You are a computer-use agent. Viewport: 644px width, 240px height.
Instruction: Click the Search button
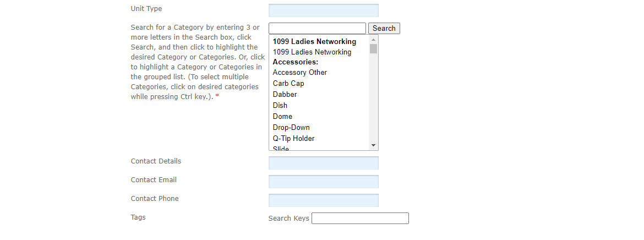[384, 29]
